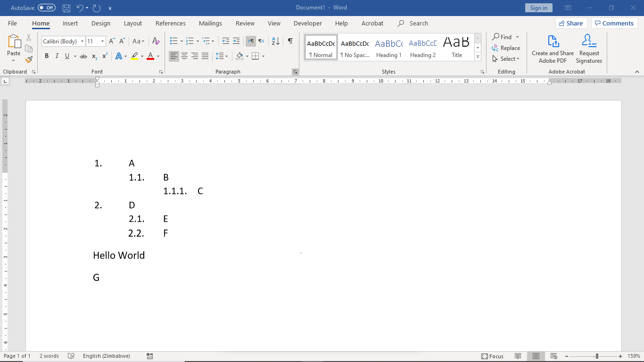Apply Title style

pyautogui.click(x=457, y=47)
